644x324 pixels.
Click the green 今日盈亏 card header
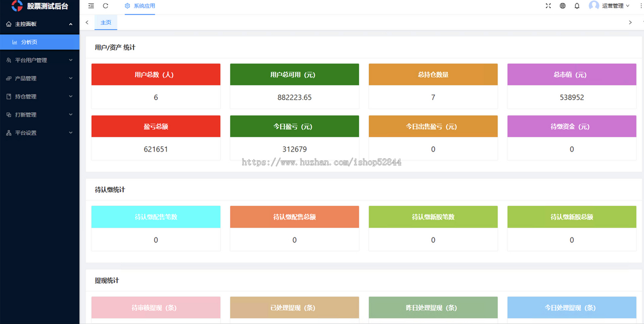coord(294,127)
